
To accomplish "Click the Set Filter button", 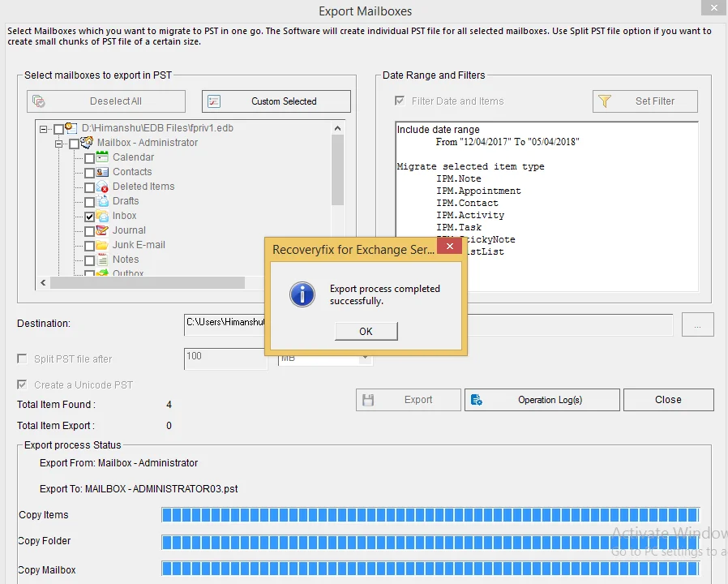I will [644, 101].
